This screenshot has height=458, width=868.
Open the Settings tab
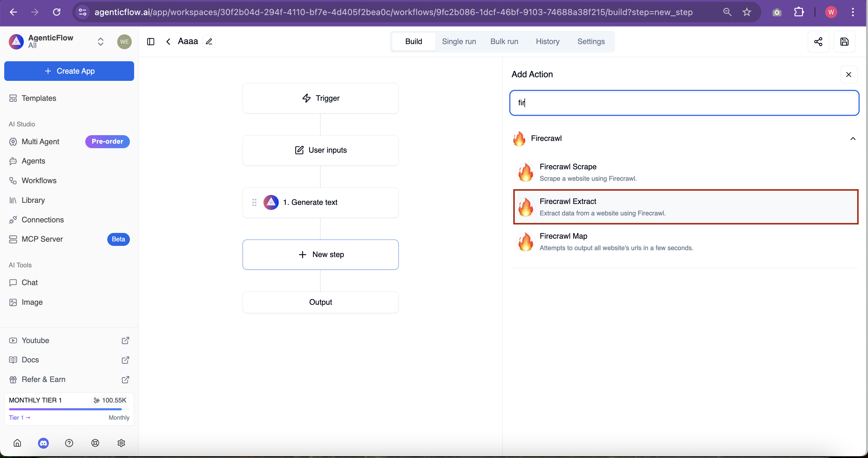tap(591, 41)
